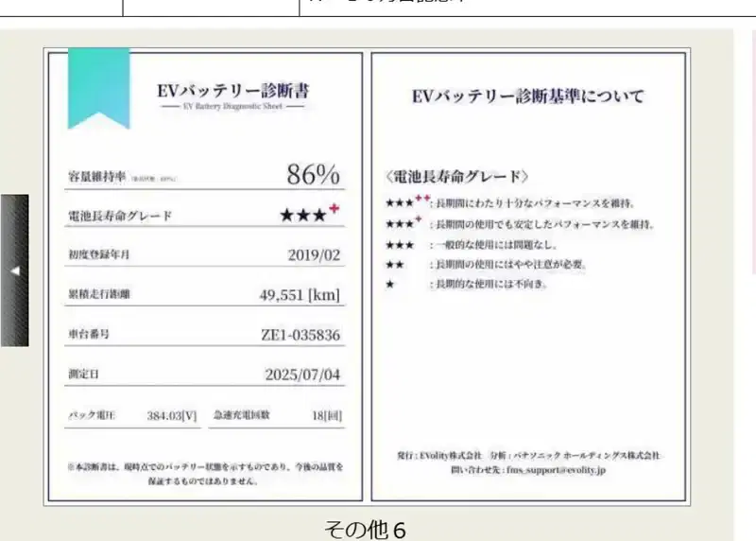
Task: Click the previous-image arrow on the left edge
Action: tap(14, 270)
